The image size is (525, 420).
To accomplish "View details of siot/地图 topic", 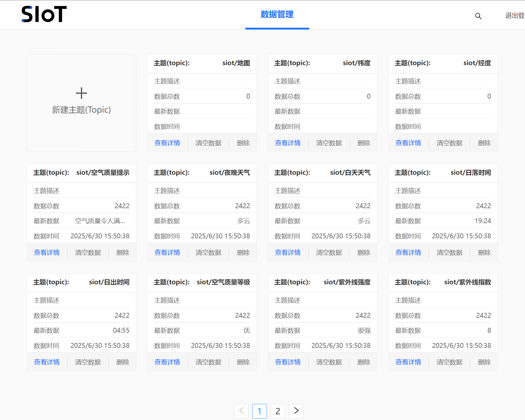I will click(167, 143).
